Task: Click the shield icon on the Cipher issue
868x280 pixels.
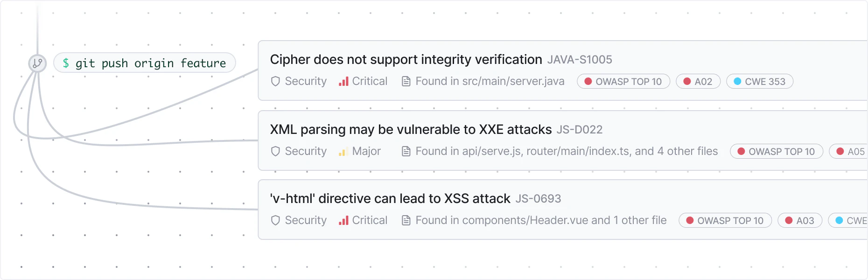Action: (x=275, y=81)
